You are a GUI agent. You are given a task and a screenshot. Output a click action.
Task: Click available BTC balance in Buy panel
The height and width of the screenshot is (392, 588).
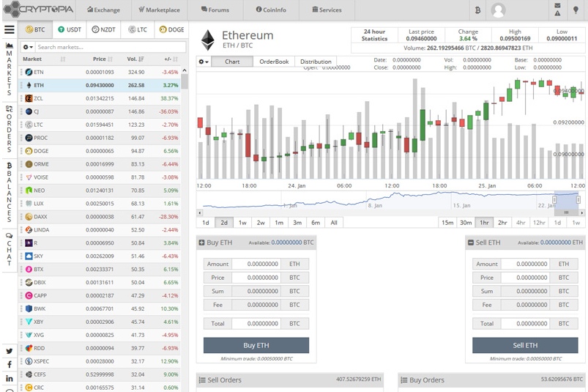tap(292, 243)
